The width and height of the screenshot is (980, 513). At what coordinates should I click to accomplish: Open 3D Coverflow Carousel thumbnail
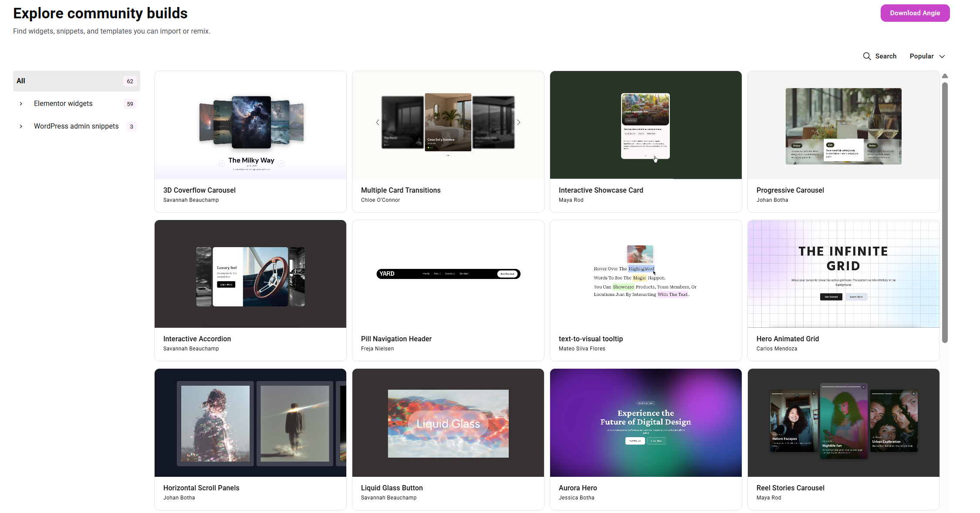click(250, 125)
